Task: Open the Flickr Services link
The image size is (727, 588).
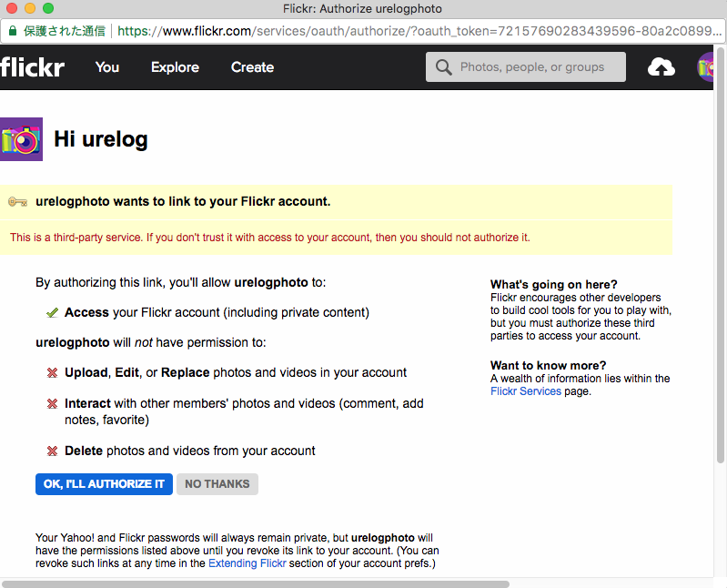Action: pyautogui.click(x=526, y=391)
